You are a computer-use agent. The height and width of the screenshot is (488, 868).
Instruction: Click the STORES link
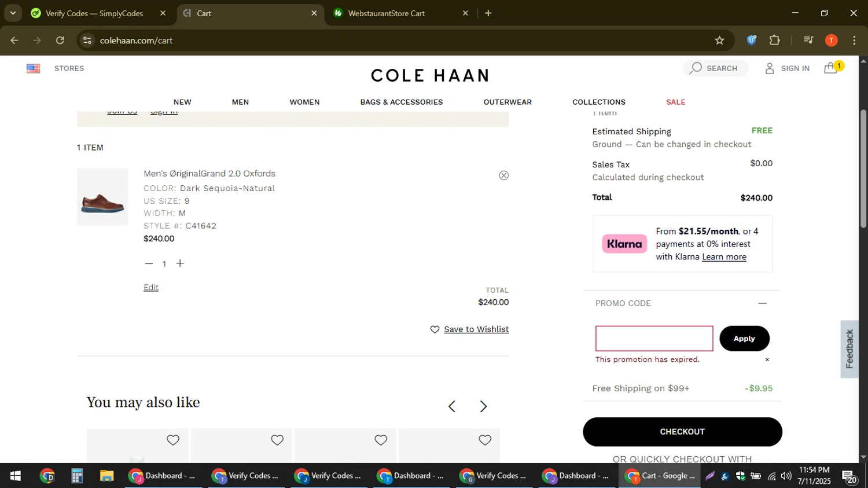(x=69, y=68)
